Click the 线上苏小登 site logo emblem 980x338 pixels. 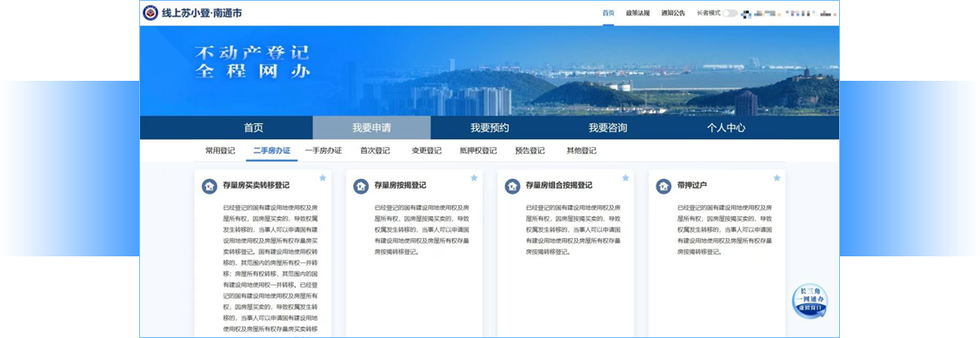click(x=150, y=13)
